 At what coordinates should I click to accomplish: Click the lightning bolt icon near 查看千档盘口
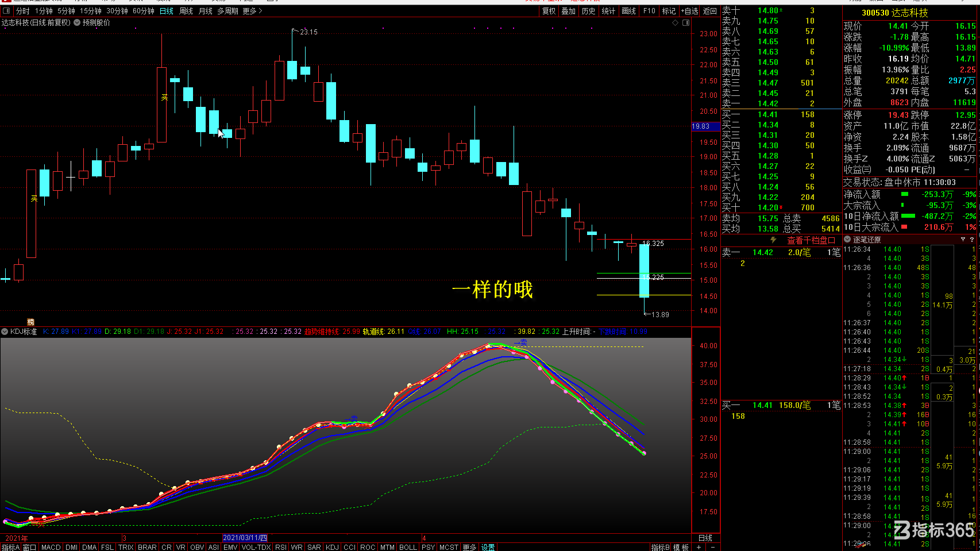pos(774,240)
